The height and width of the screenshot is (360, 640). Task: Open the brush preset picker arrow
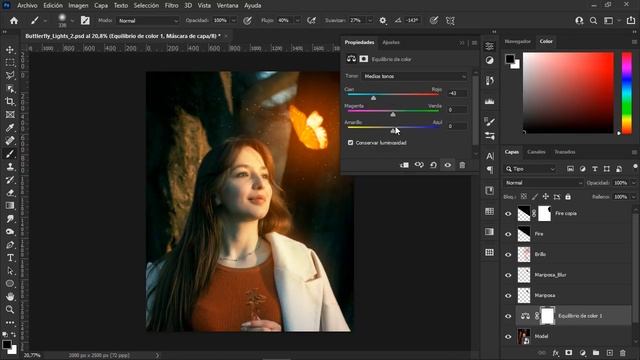click(72, 20)
